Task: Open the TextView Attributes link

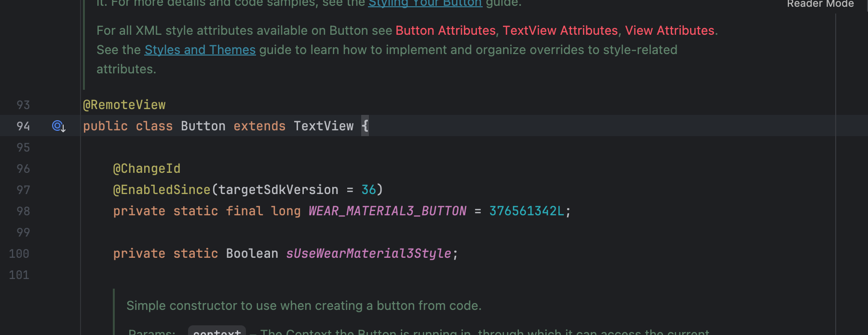Action: click(560, 30)
